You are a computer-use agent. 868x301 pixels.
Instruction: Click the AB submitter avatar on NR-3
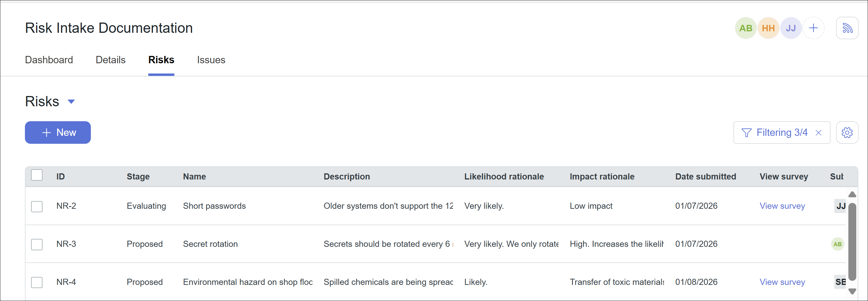point(837,244)
